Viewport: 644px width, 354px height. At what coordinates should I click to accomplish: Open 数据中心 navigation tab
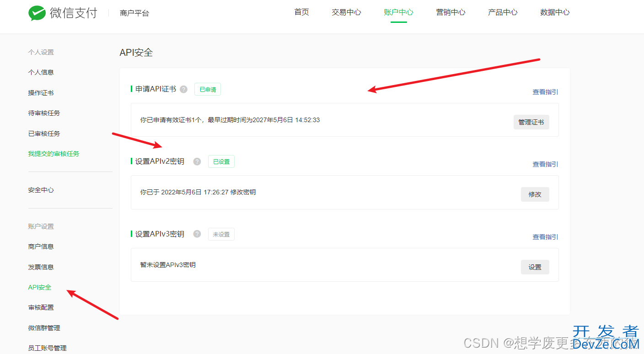pos(555,12)
